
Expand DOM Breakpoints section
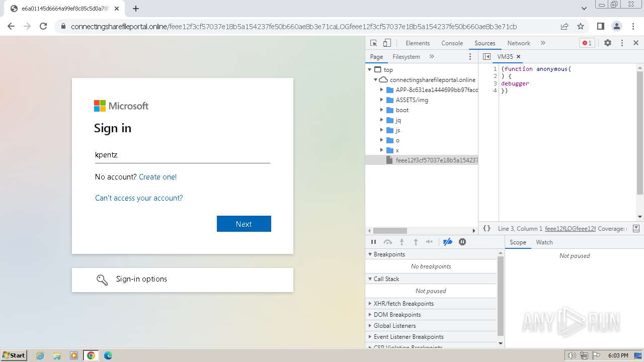pyautogui.click(x=431, y=315)
